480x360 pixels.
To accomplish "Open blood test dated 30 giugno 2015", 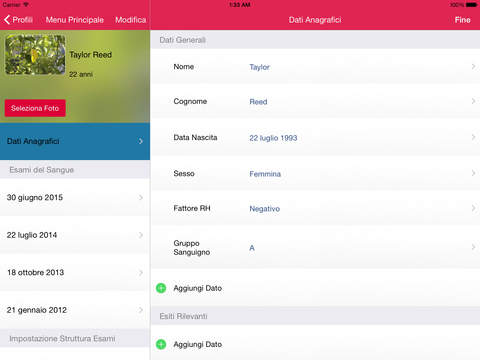I will click(75, 197).
